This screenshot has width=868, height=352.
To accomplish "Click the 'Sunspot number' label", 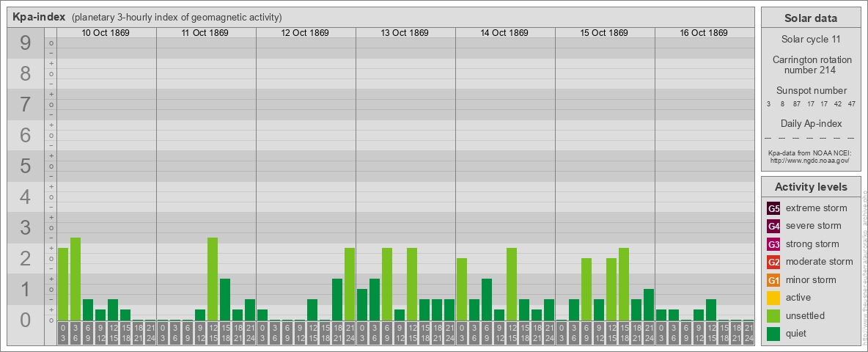I will coord(811,90).
